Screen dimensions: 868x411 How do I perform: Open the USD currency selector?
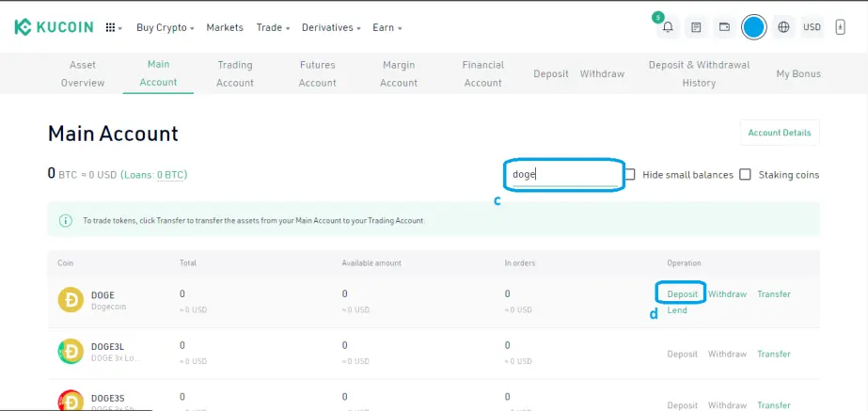tap(813, 27)
